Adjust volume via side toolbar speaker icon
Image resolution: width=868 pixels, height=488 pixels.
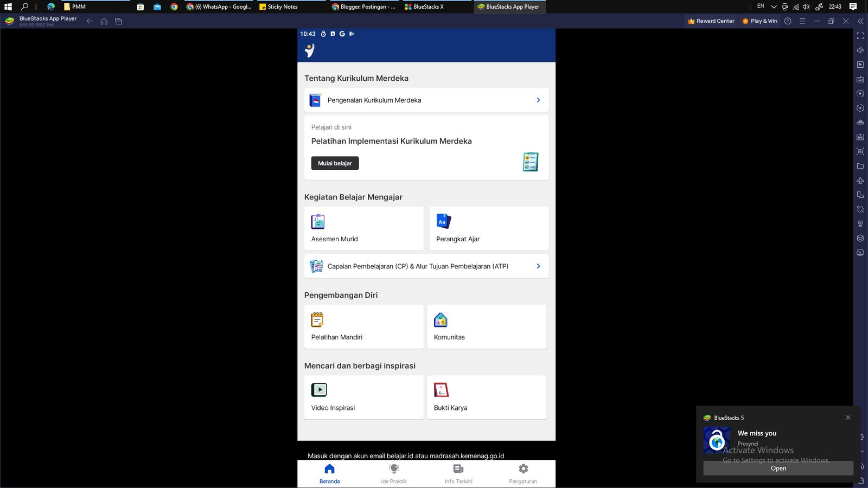pos(860,50)
